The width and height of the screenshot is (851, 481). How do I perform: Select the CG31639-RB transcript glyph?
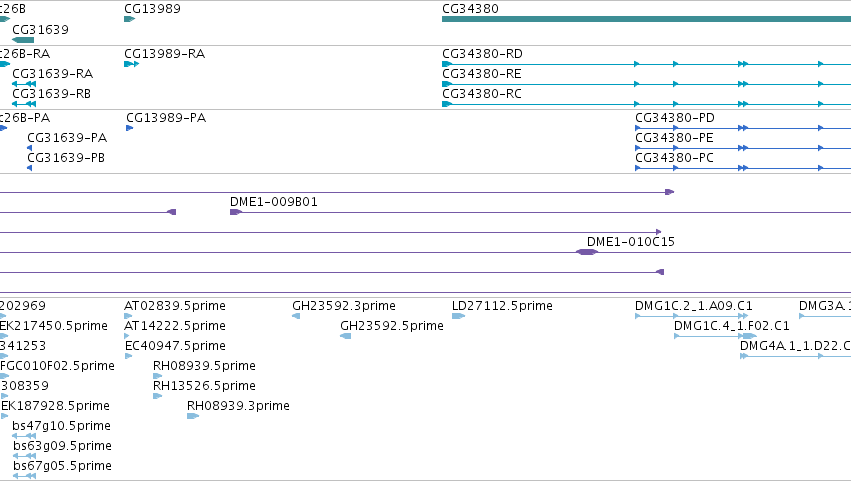[24, 104]
